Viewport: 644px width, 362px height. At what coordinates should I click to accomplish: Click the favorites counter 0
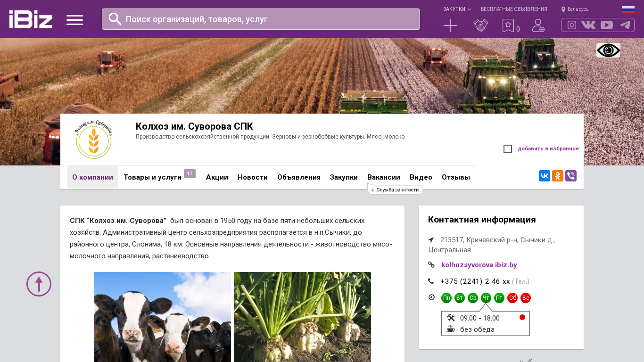coord(518,29)
